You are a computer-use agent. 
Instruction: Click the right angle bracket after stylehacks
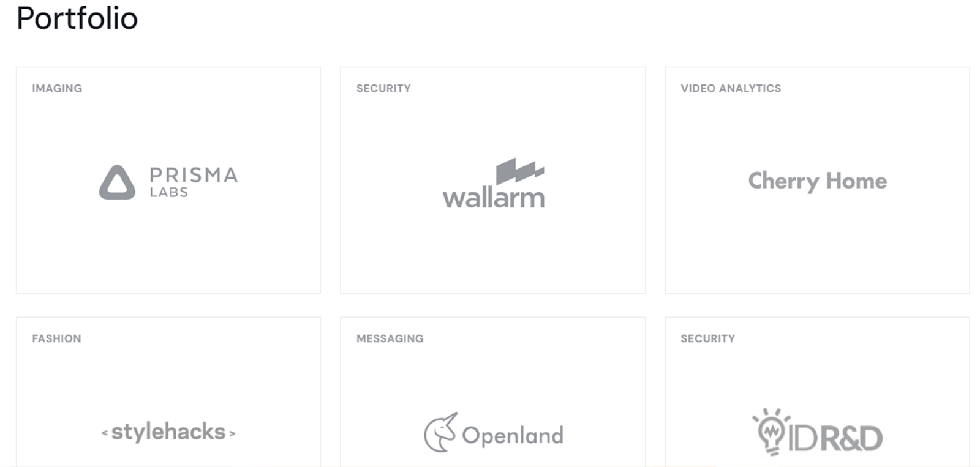point(232,433)
